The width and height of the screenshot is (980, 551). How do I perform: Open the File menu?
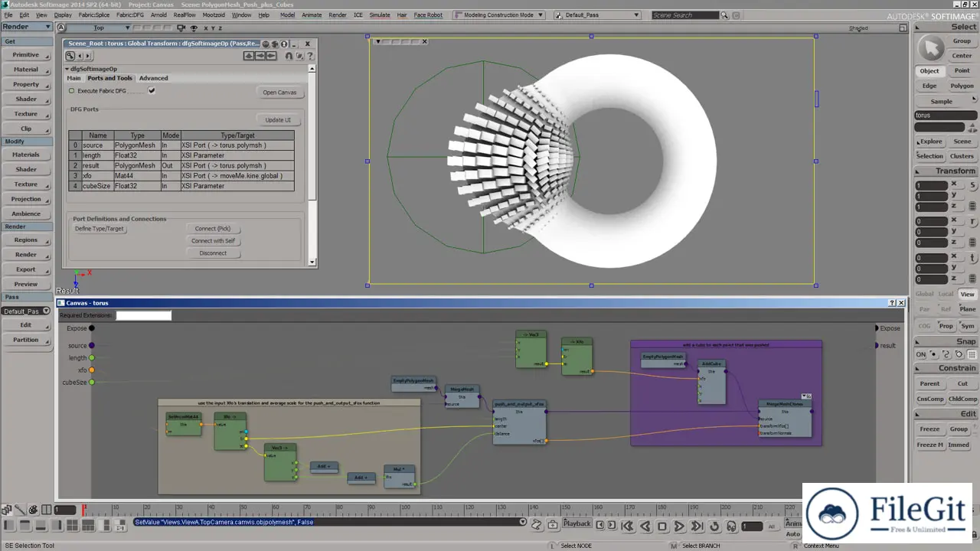8,15
